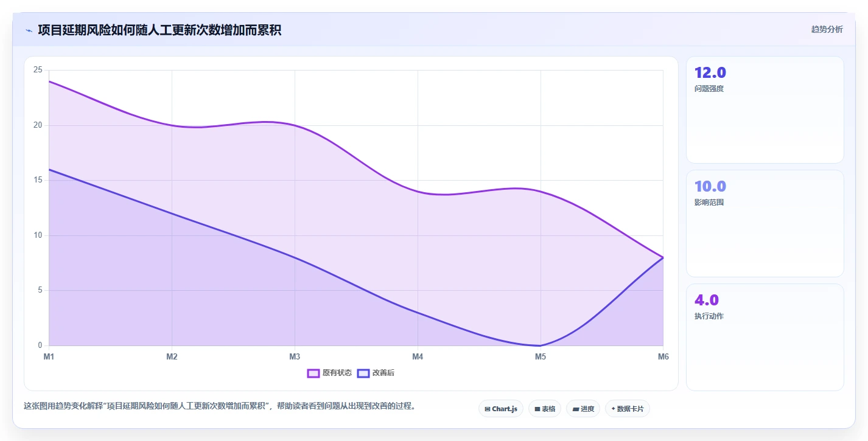Click the 20 y-axis value
868x441 pixels.
[38, 125]
